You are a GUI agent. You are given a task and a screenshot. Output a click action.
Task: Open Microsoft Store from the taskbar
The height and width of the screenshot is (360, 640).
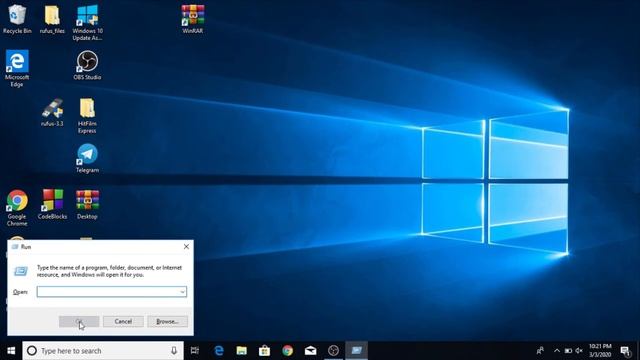(x=264, y=351)
